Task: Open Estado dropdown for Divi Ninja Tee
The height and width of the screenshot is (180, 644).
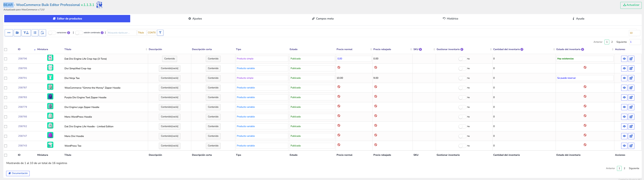Action: (312, 78)
